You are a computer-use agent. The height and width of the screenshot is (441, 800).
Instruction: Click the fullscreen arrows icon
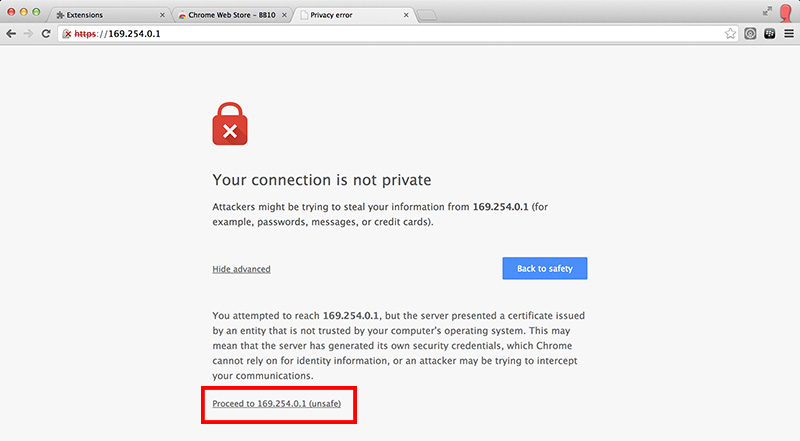click(x=767, y=11)
